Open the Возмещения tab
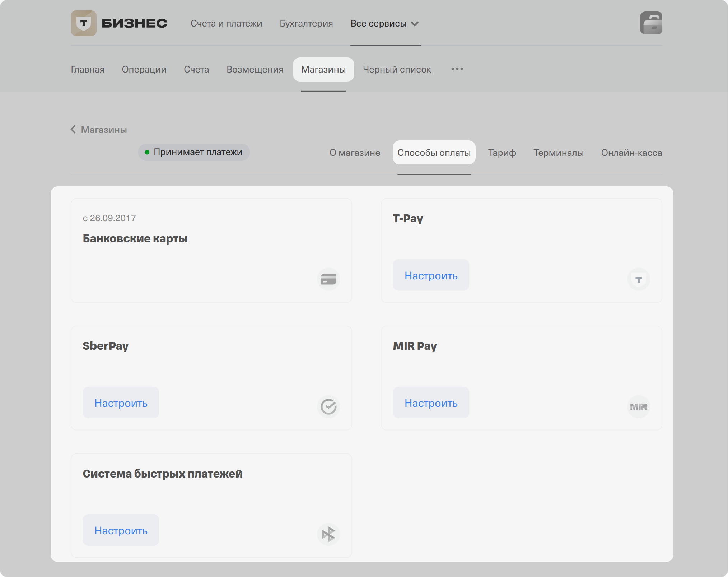This screenshot has width=728, height=577. [x=255, y=69]
